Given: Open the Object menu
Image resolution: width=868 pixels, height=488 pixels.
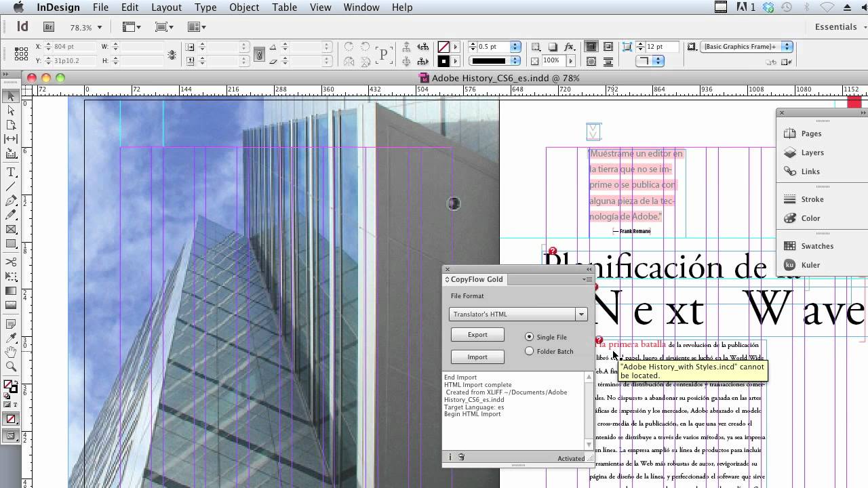Looking at the screenshot, I should tap(244, 7).
